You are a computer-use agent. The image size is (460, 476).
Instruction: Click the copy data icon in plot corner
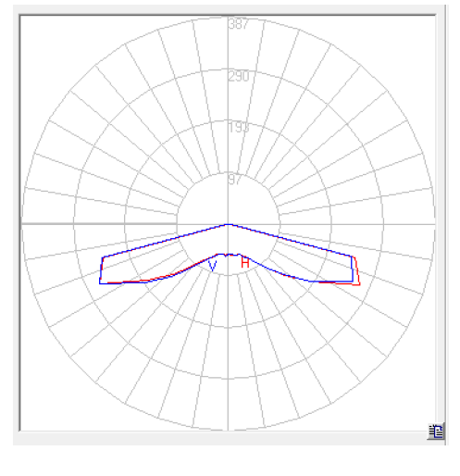click(435, 431)
